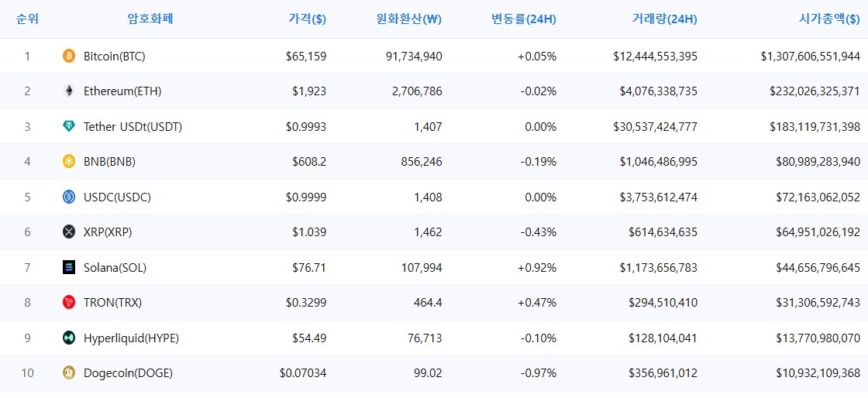Click the Hyperliquid dark green icon
This screenshot has width=868, height=398.
(x=69, y=338)
